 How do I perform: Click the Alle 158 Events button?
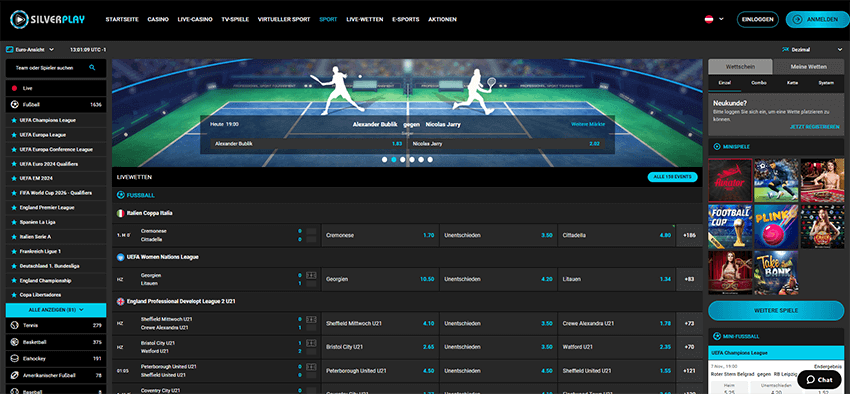672,177
